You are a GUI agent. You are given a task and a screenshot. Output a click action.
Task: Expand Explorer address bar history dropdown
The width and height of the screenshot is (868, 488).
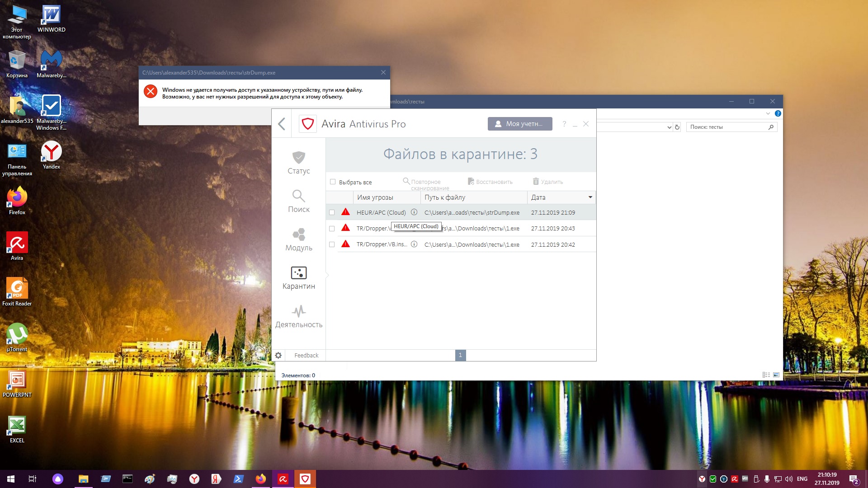pos(669,127)
